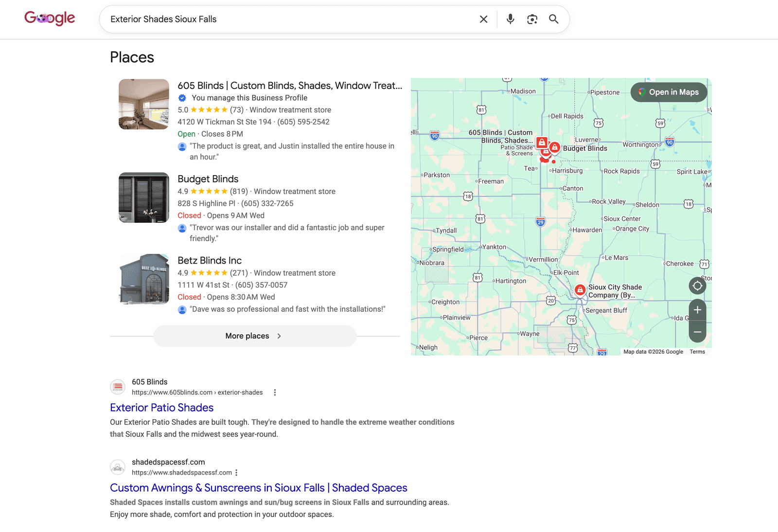
Task: Click address 1111 W 41st St
Action: point(203,285)
